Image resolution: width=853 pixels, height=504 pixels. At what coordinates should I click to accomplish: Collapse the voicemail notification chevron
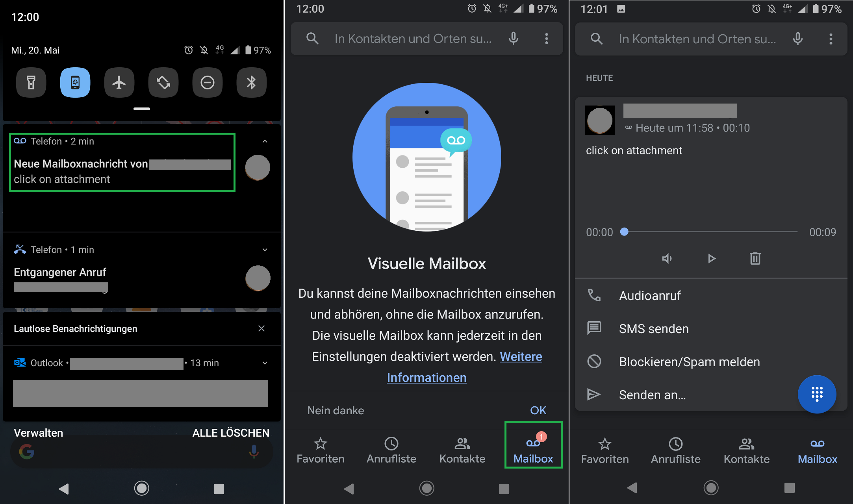[x=265, y=141]
